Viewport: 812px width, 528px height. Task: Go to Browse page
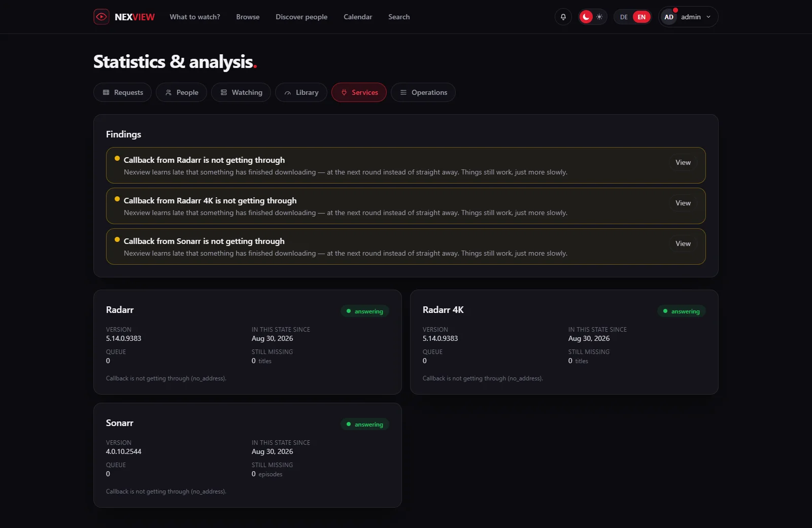point(248,17)
